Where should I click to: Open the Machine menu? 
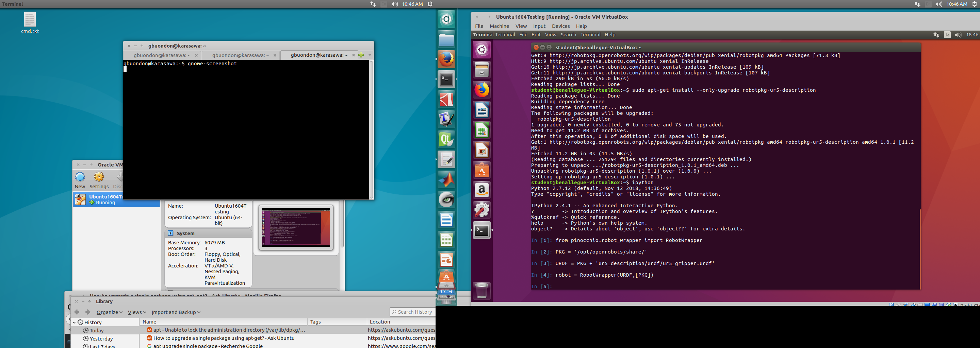[499, 26]
